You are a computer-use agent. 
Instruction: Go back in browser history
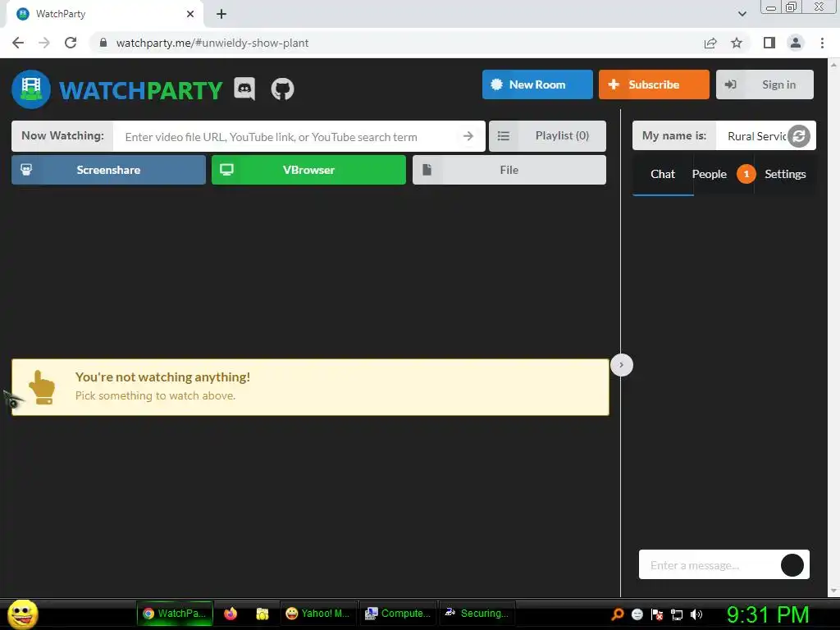18,43
